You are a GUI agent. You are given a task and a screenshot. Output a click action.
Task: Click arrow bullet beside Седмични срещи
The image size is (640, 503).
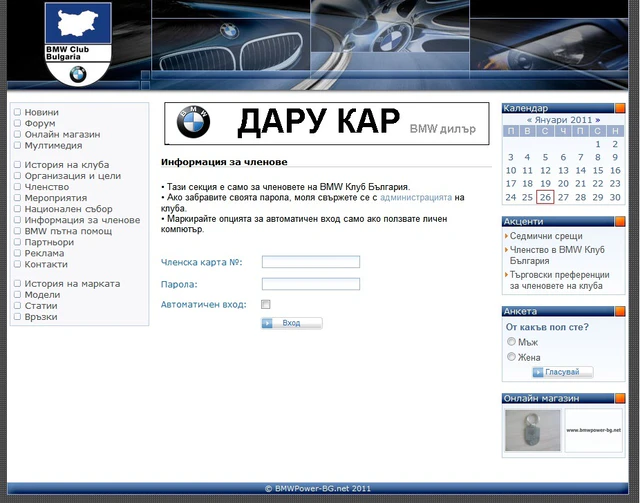tap(507, 236)
